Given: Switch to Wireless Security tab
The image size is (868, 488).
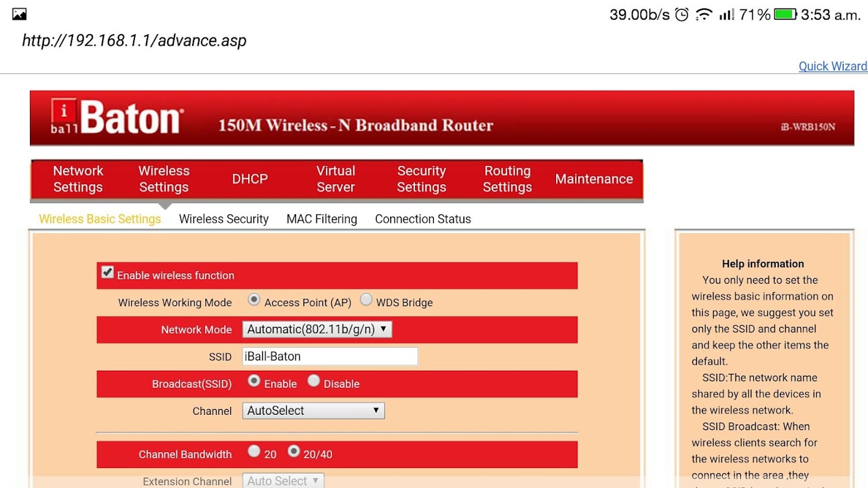Looking at the screenshot, I should pos(223,219).
